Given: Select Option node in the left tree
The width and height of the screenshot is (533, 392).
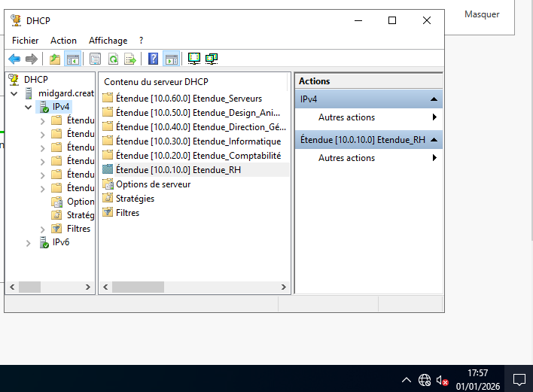Looking at the screenshot, I should (81, 202).
